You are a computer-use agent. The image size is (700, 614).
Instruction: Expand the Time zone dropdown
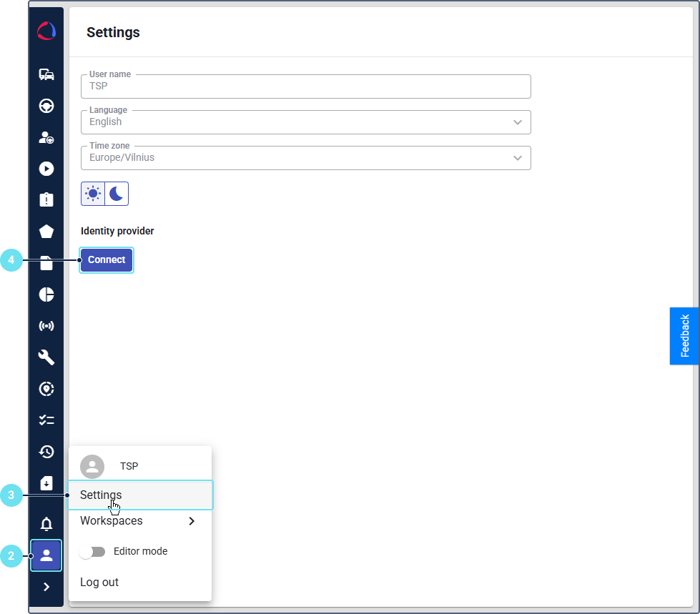pos(305,158)
